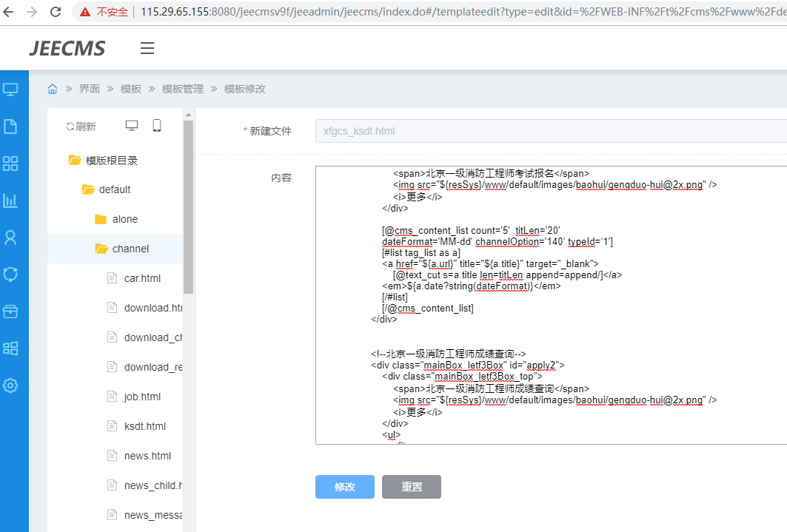Viewport: 787px width, 532px height.
Task: Open the tiles layout icon in sidebar
Action: 10,349
